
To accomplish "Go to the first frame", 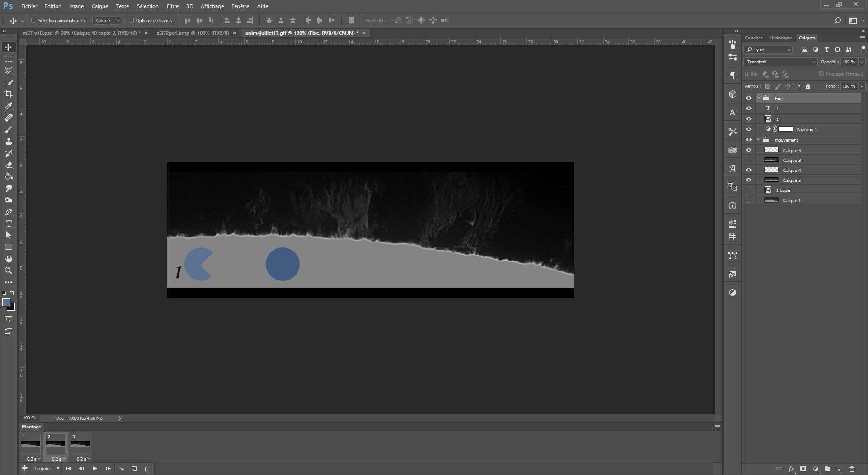I will (x=68, y=469).
